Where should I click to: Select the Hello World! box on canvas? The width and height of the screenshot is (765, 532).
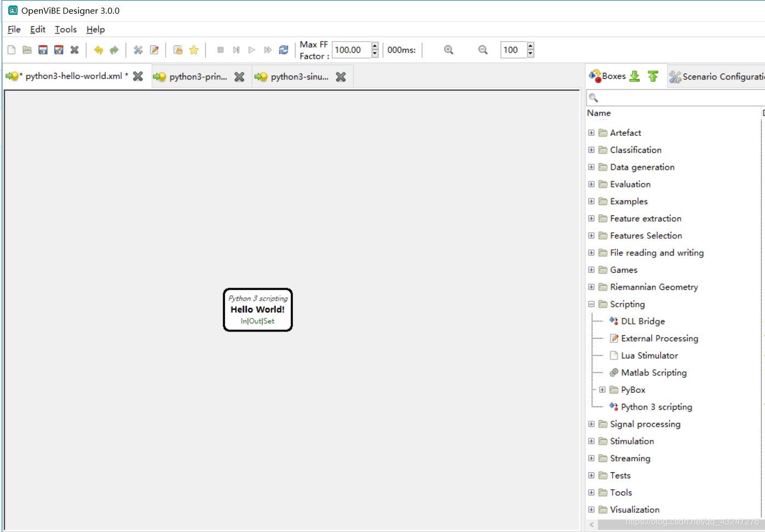(x=258, y=310)
